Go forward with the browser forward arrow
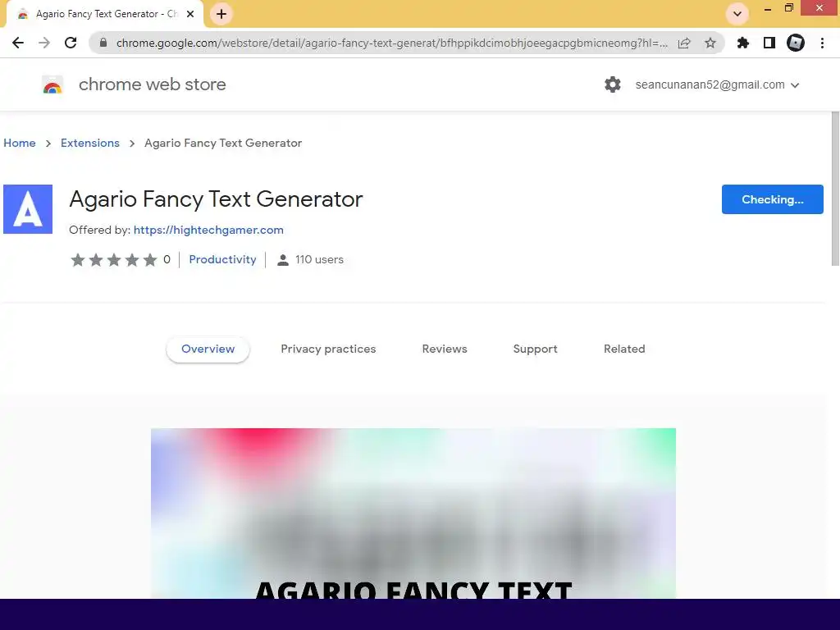This screenshot has width=840, height=630. tap(44, 43)
